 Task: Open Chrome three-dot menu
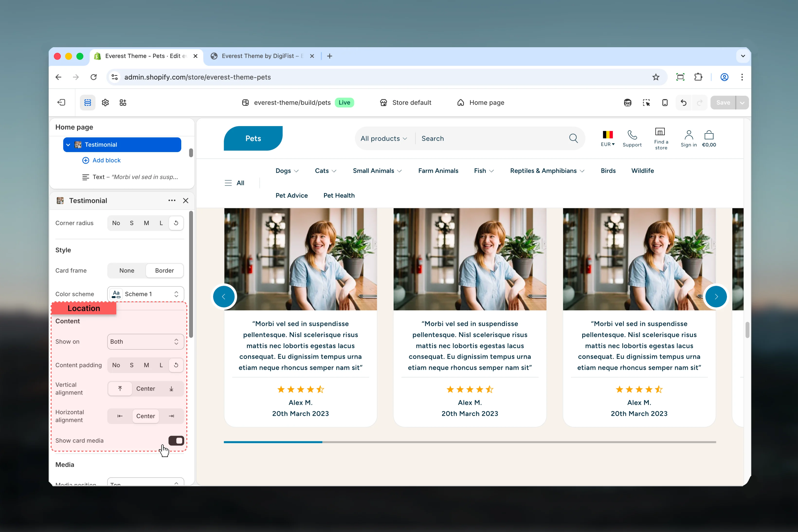742,77
